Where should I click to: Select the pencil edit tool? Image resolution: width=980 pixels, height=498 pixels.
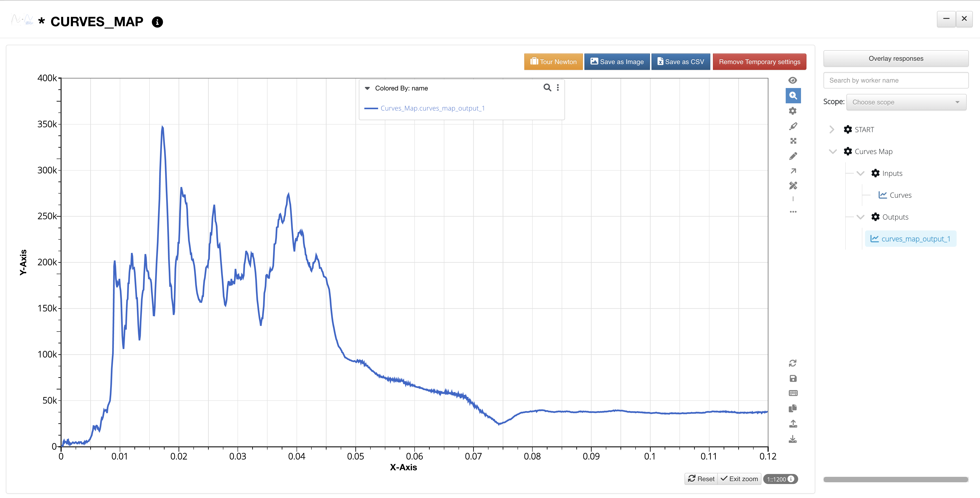click(x=793, y=156)
